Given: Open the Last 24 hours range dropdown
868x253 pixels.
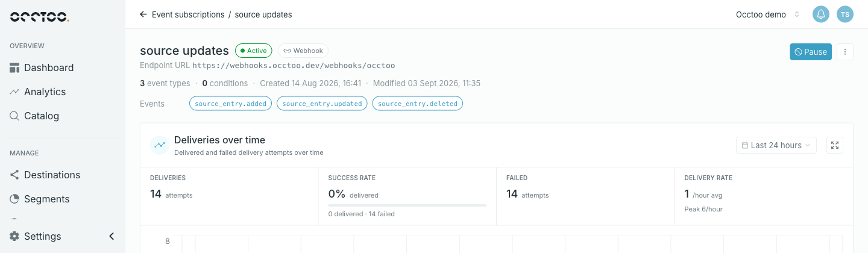Looking at the screenshot, I should (x=776, y=145).
